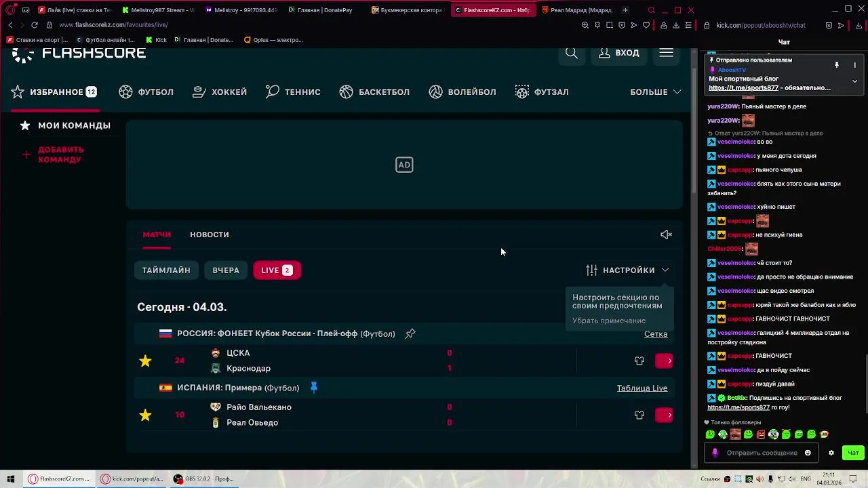This screenshot has width=868, height=488.
Task: Open the Футбол онлайн bookmark
Action: [104, 40]
